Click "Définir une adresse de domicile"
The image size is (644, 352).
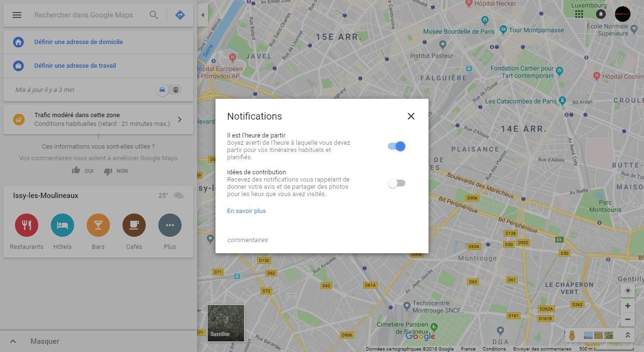(78, 42)
